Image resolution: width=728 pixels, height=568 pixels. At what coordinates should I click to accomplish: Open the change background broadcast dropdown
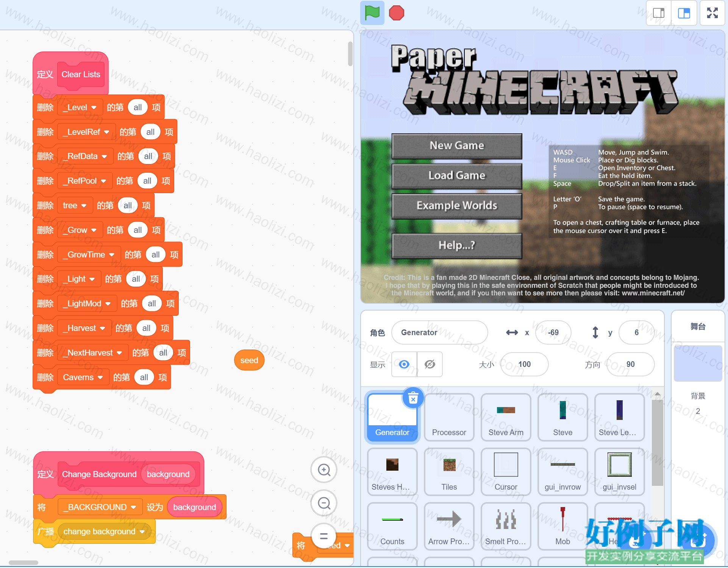105,532
